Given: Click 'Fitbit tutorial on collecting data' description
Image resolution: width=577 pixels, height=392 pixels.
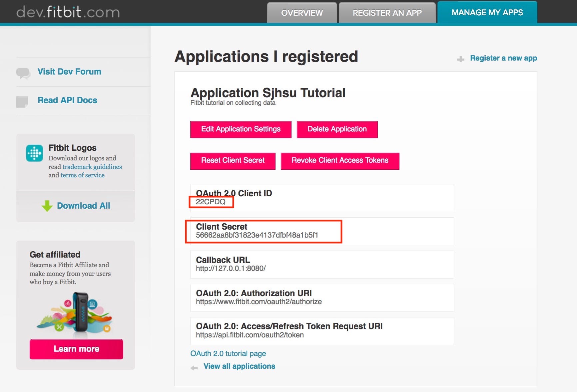Looking at the screenshot, I should (233, 102).
